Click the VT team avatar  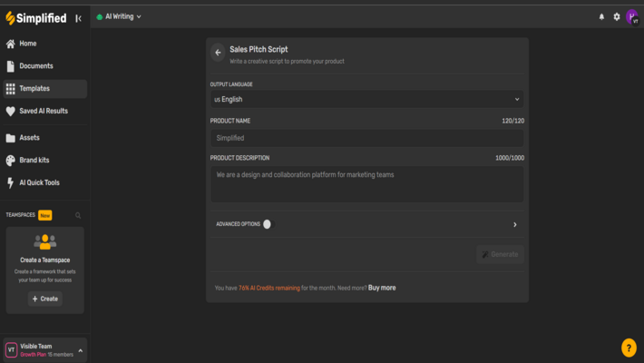[x=12, y=350]
